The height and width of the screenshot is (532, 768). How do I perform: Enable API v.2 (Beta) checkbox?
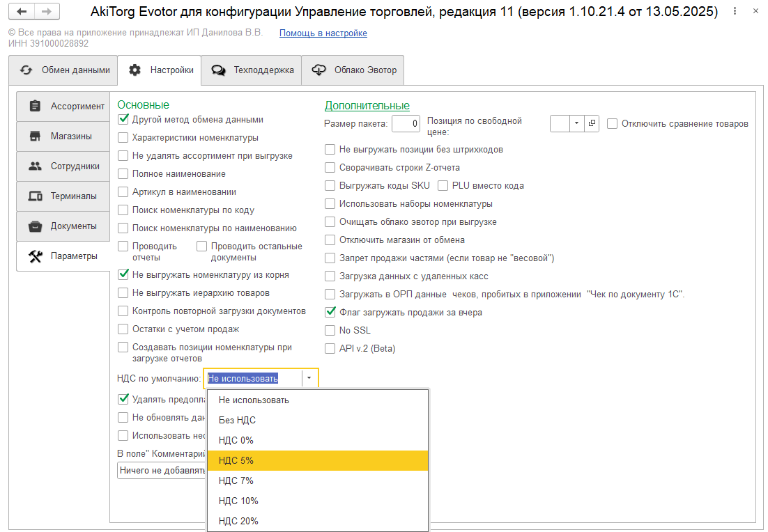330,348
